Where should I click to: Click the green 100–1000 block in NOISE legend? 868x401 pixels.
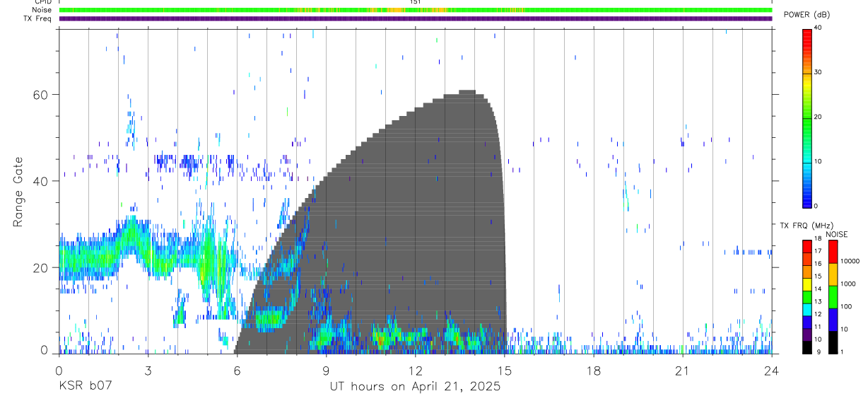click(x=833, y=296)
